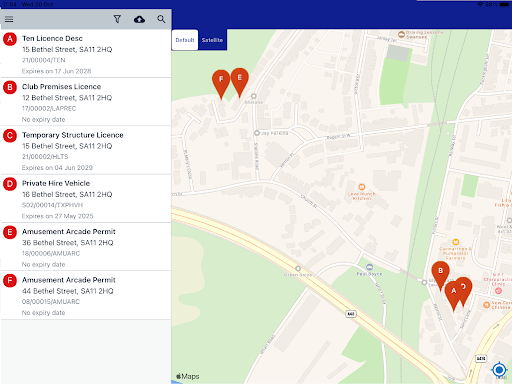Tap the Paul Royce map marker
512x384 pixels.
point(369,267)
